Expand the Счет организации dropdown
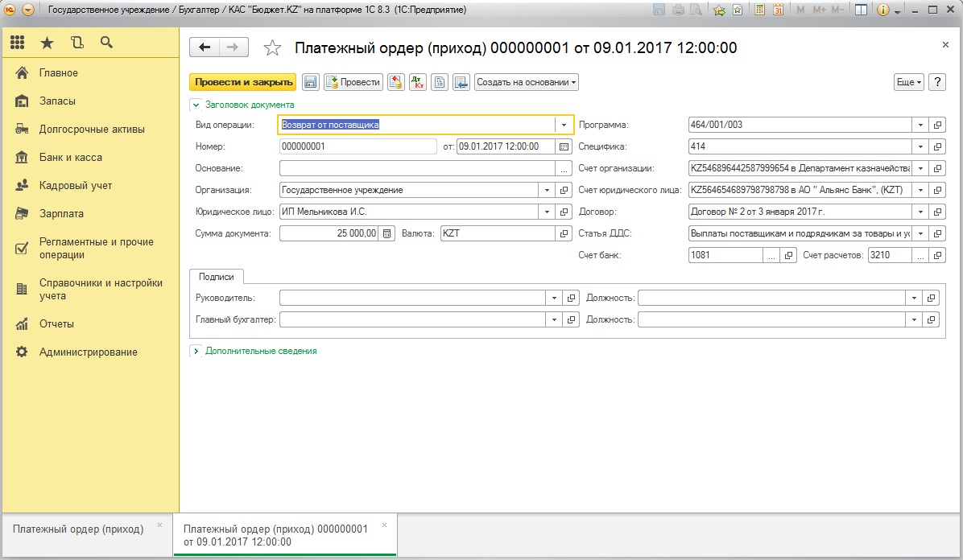 coord(920,168)
